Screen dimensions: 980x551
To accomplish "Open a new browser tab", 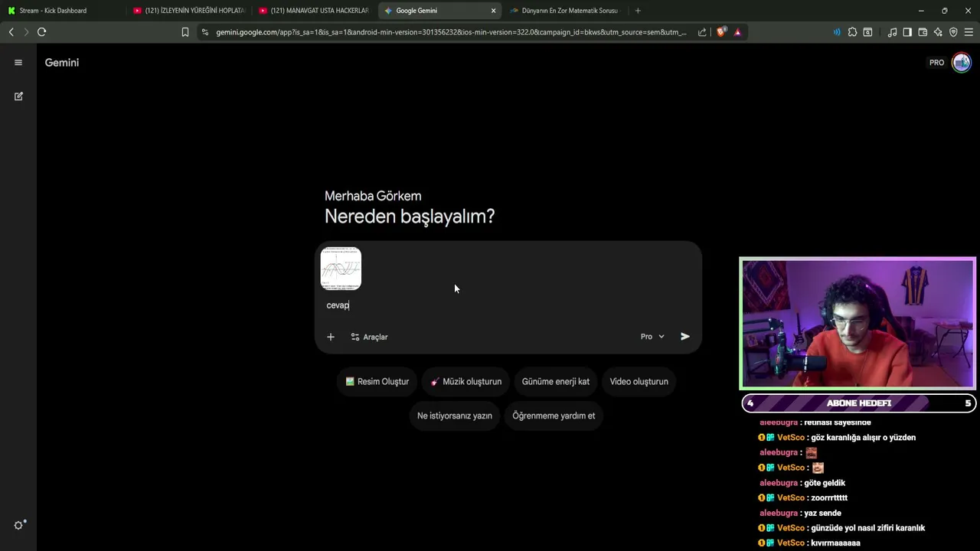I will (638, 11).
